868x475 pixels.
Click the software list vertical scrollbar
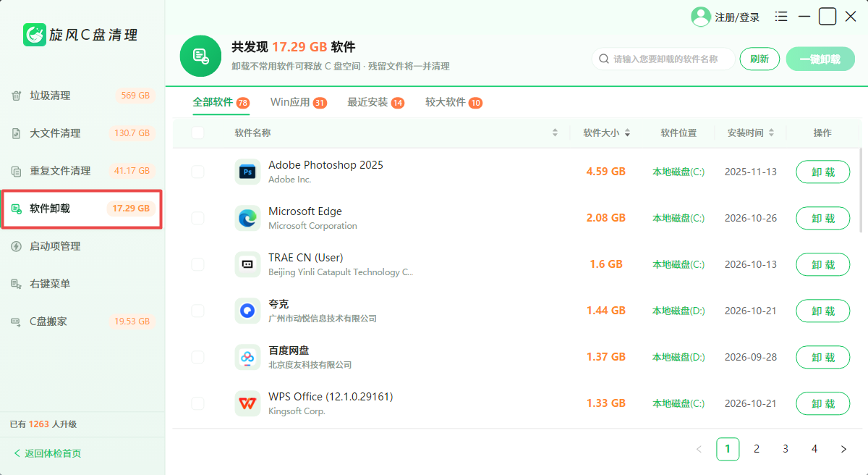860,190
